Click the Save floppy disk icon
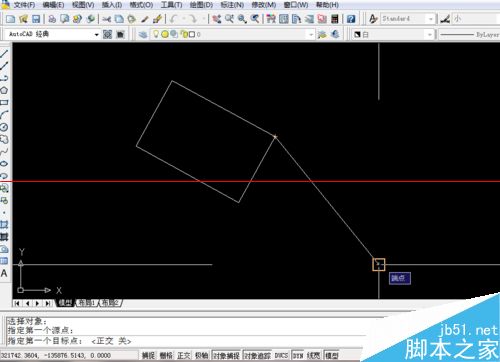The image size is (500, 362). (36, 19)
